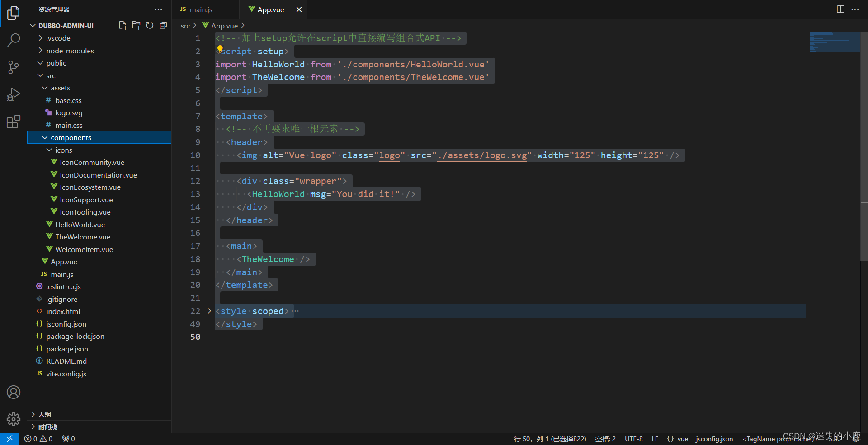868x445 pixels.
Task: Show errors and warnings count in status bar
Action: point(38,439)
